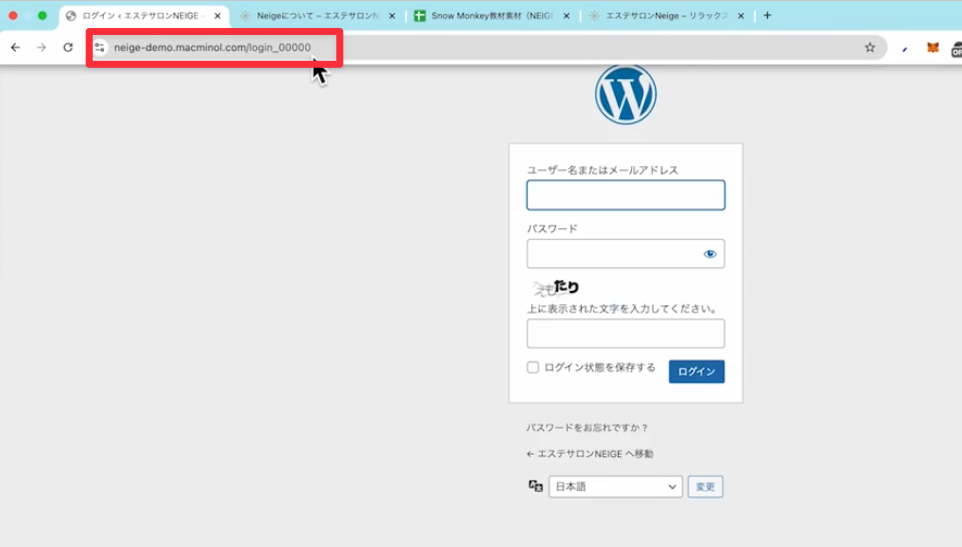Click the captcha text input field
This screenshot has width=962, height=547.
point(625,333)
